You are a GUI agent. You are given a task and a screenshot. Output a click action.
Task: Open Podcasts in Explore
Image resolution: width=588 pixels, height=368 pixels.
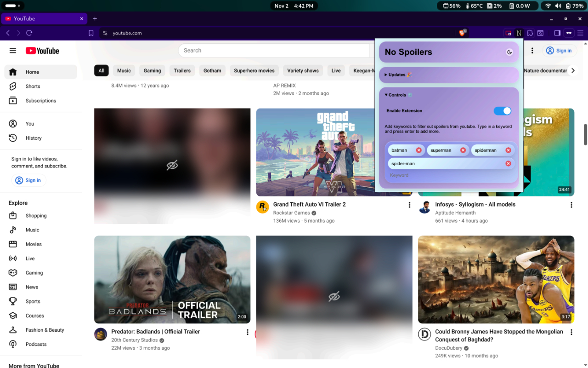click(x=41, y=344)
